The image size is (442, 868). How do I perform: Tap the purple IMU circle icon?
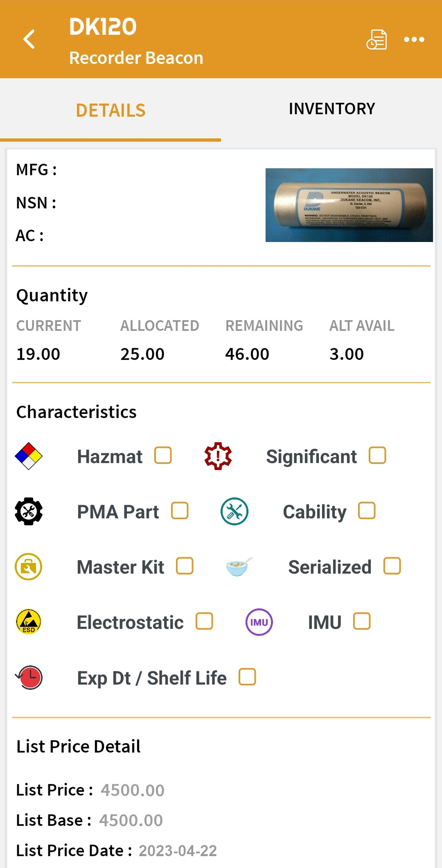259,622
